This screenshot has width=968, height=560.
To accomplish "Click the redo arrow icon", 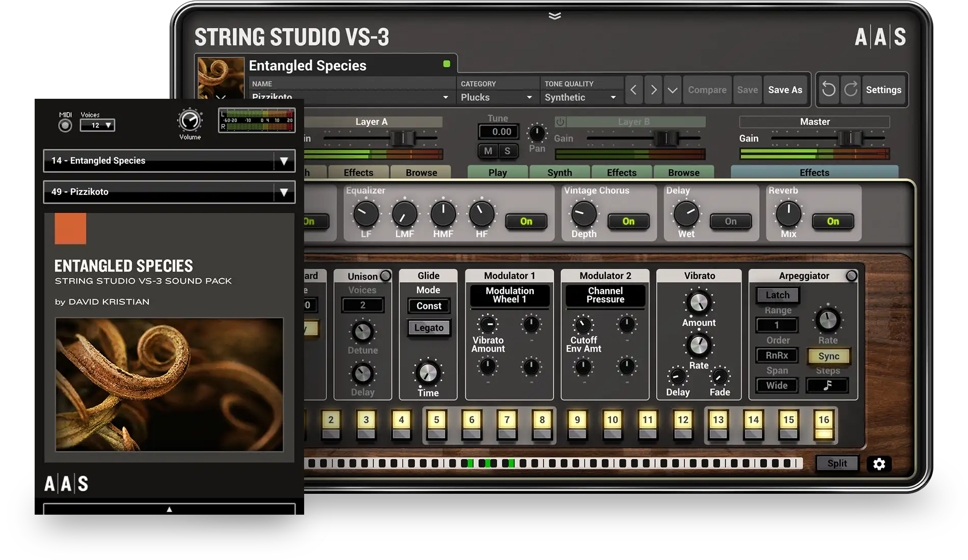I will (851, 90).
